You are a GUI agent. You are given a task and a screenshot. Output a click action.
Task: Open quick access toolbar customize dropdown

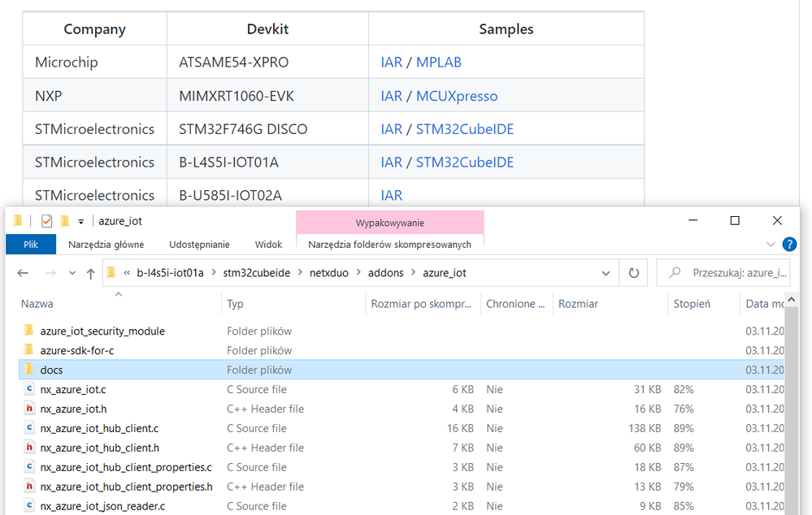point(80,222)
